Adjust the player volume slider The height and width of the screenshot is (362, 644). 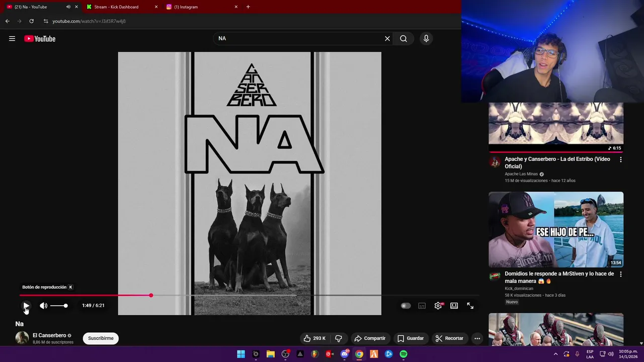click(x=58, y=306)
